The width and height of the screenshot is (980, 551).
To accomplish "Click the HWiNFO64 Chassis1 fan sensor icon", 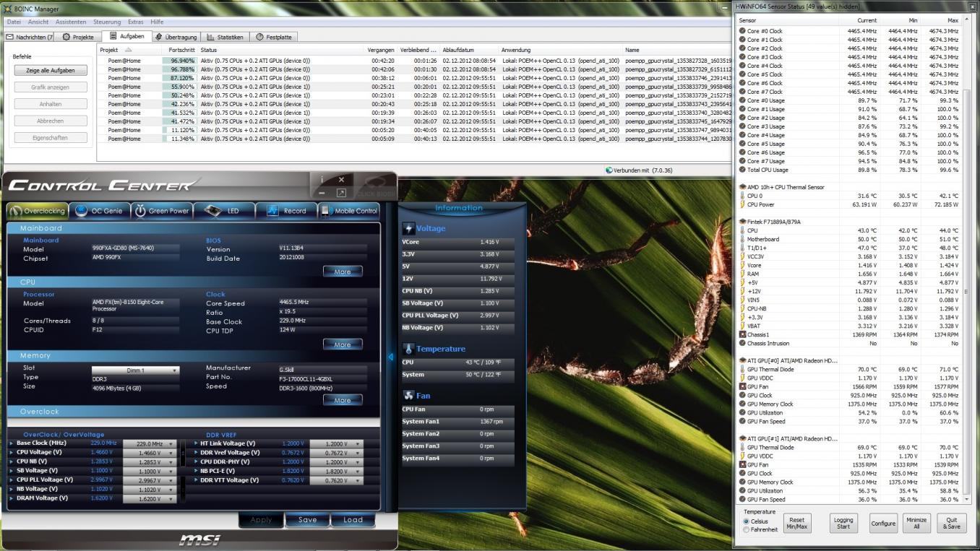I will coord(742,334).
